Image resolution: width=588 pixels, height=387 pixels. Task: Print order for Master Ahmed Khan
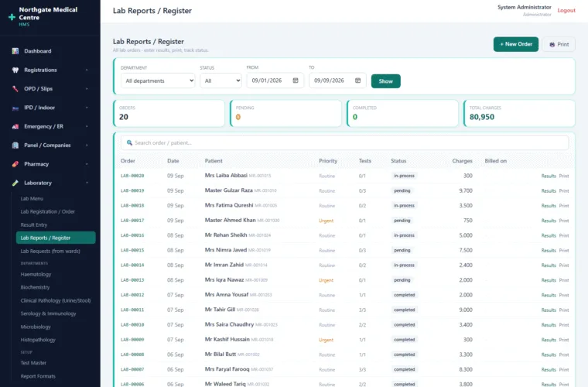click(x=564, y=221)
